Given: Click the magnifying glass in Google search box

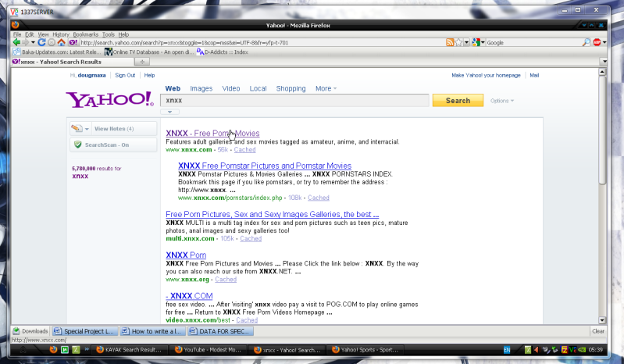Looking at the screenshot, I should 587,42.
